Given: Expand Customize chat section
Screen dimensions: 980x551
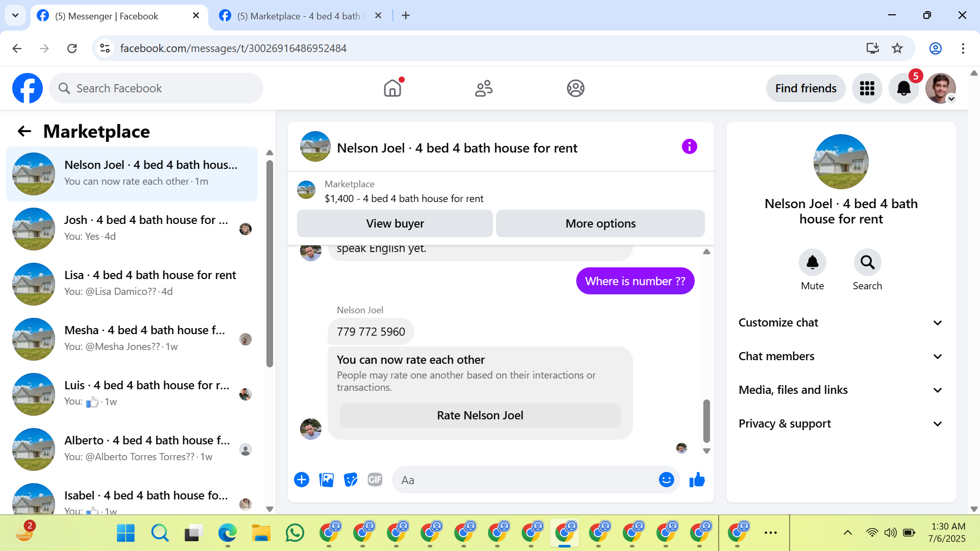Looking at the screenshot, I should (841, 323).
